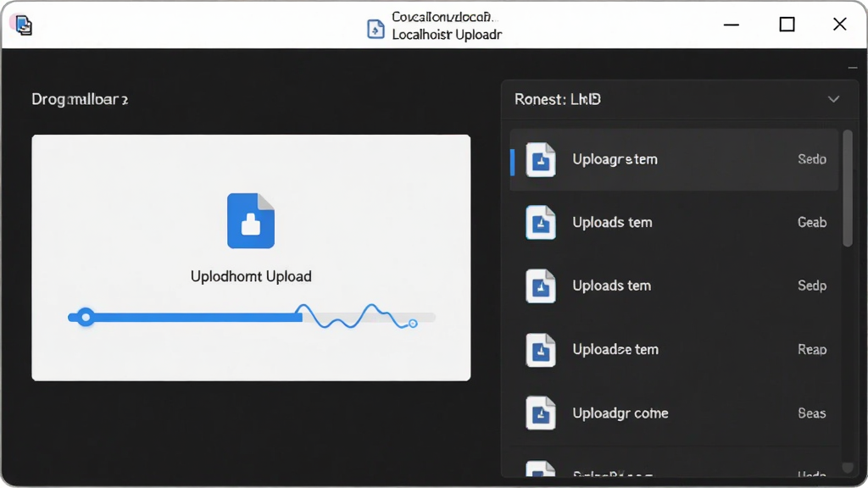868x488 pixels.
Task: Select the Uploadgr come list entry
Action: (x=674, y=413)
